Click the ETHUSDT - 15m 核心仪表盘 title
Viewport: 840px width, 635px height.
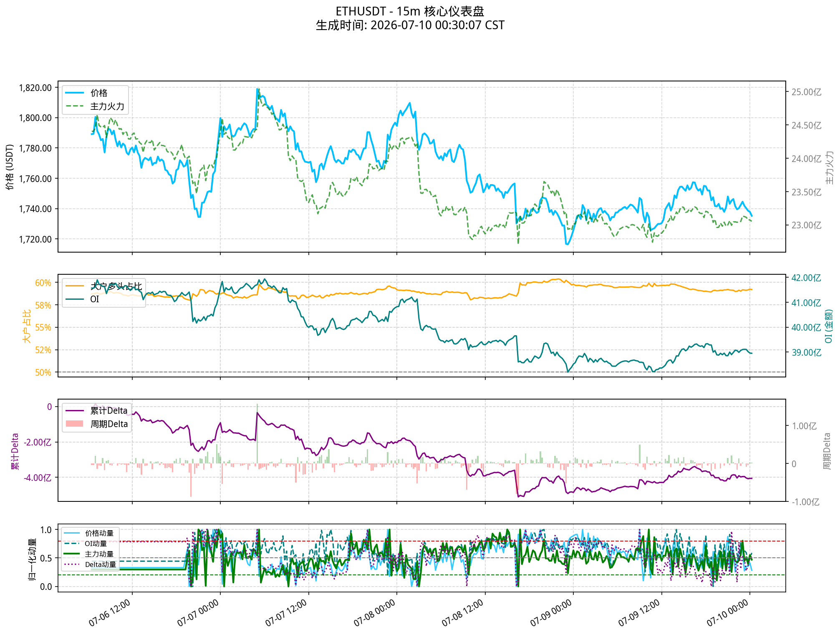(x=410, y=11)
